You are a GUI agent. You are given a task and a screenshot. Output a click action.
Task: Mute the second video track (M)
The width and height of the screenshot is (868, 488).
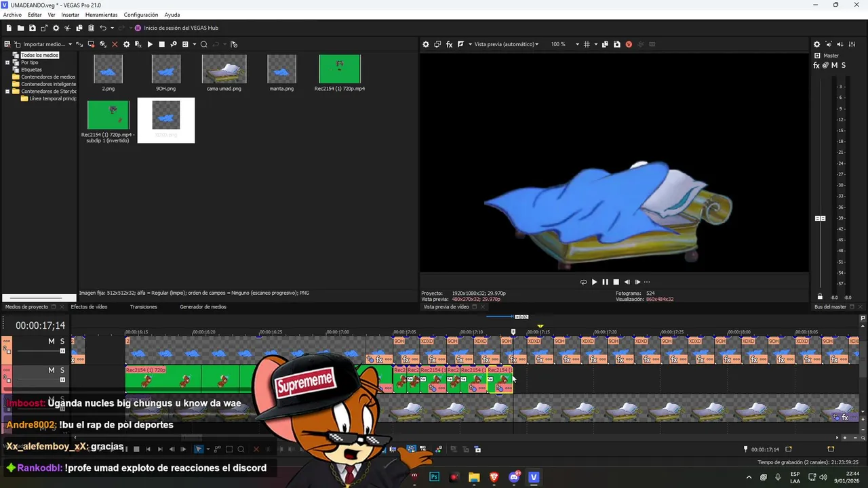tap(51, 370)
